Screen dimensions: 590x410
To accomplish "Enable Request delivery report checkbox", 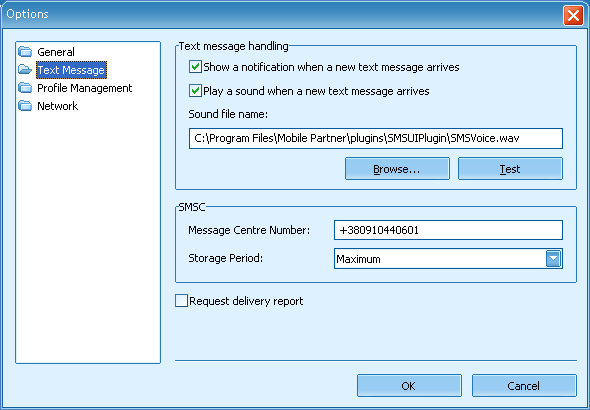I will (x=181, y=301).
